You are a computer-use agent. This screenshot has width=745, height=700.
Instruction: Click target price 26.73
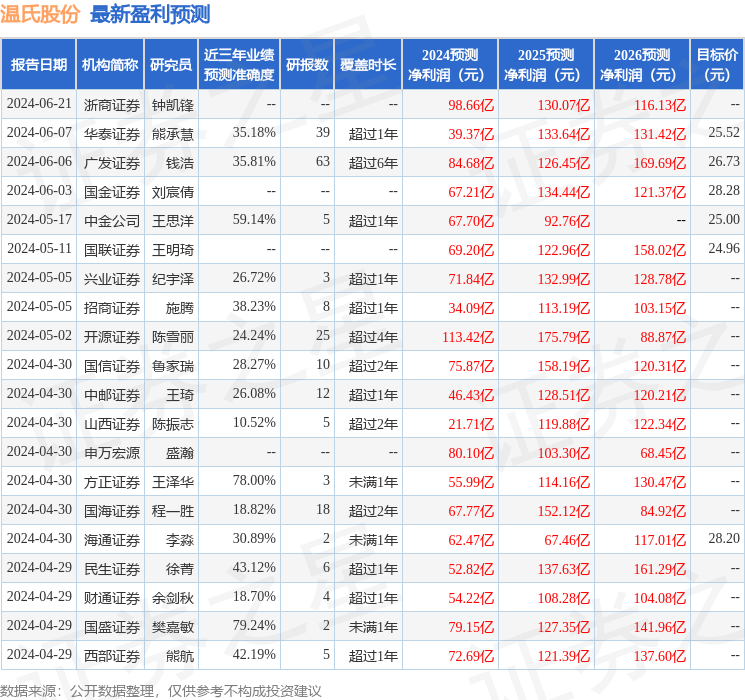click(724, 161)
